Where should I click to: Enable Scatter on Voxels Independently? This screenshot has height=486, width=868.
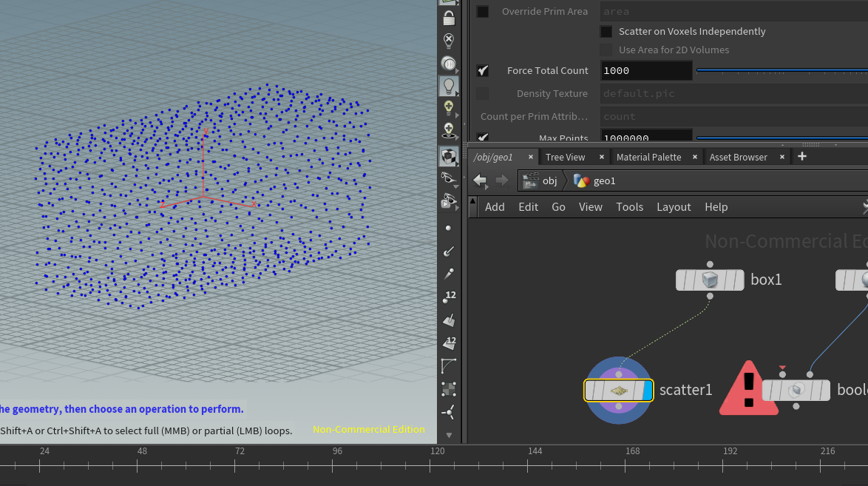click(x=606, y=31)
